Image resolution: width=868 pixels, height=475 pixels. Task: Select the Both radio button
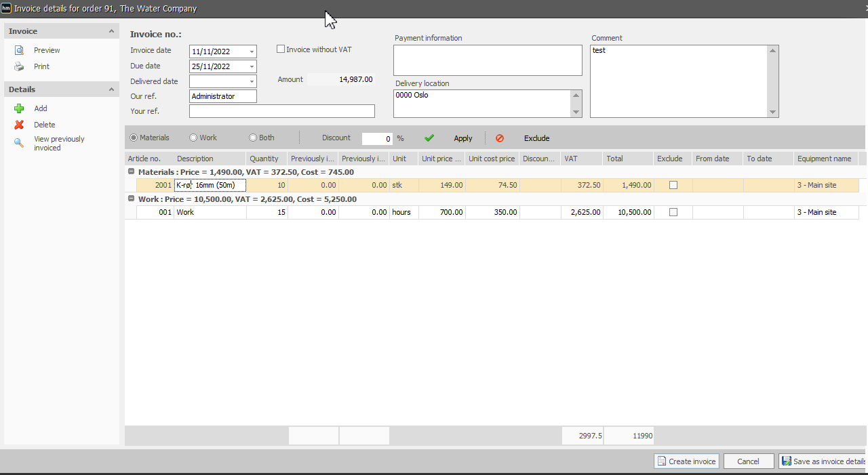pyautogui.click(x=253, y=138)
